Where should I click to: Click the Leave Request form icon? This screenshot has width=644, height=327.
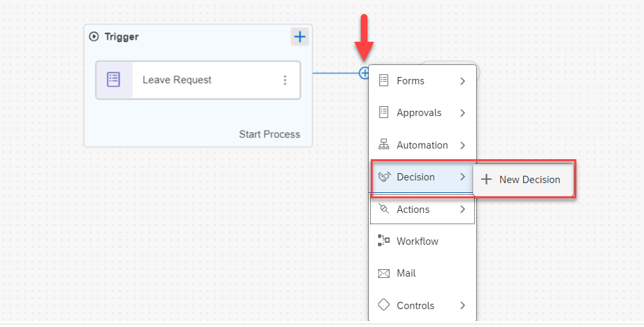pos(114,80)
